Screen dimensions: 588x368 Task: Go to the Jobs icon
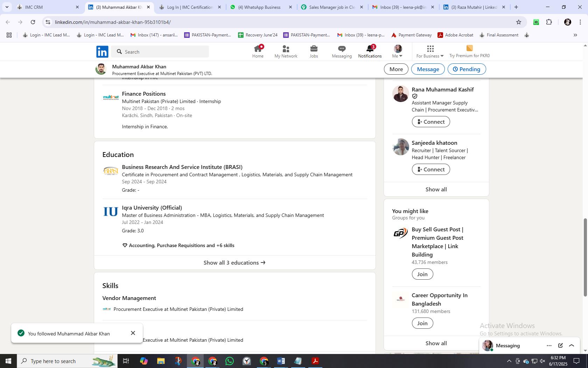(314, 52)
